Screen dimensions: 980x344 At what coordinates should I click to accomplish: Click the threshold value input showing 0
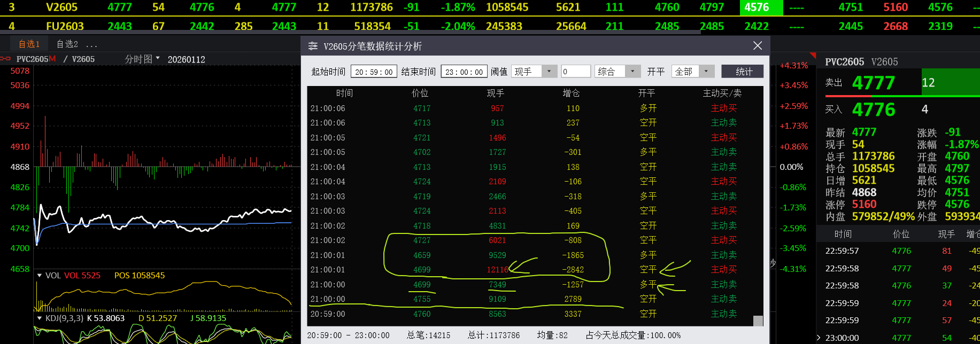pos(575,72)
